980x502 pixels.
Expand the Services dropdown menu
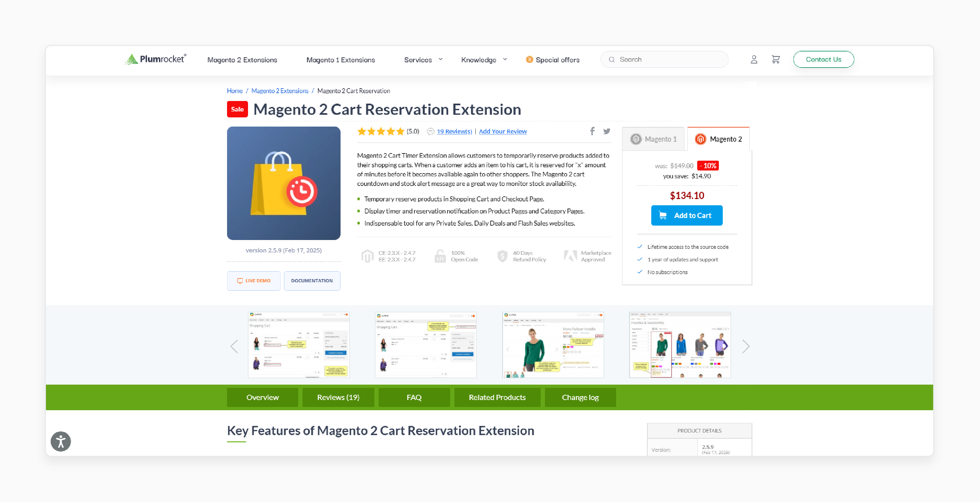424,60
